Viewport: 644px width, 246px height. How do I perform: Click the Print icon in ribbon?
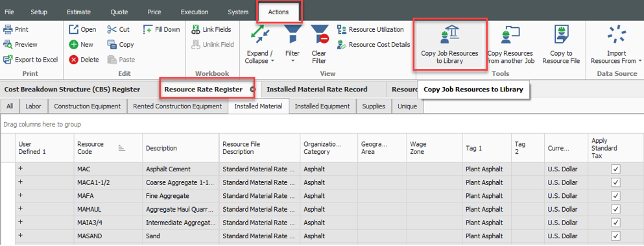point(8,30)
